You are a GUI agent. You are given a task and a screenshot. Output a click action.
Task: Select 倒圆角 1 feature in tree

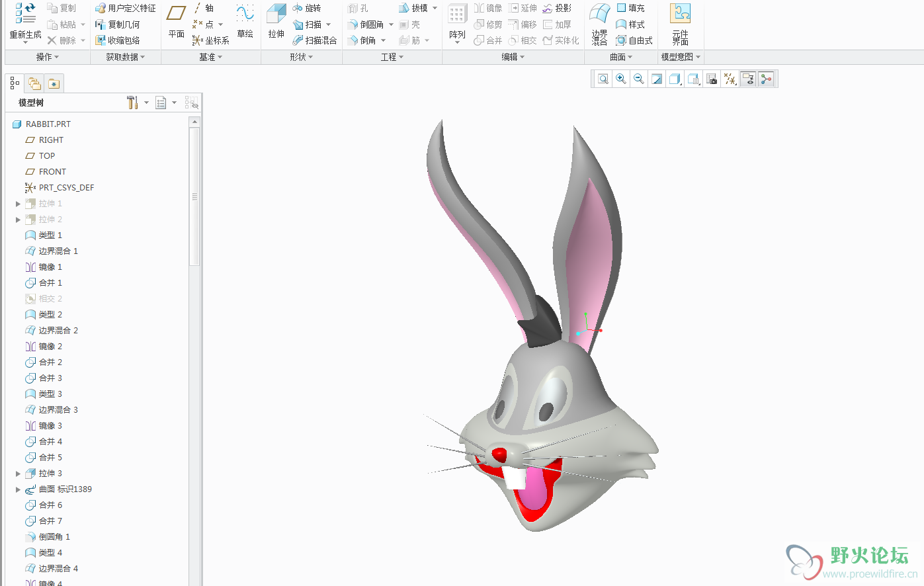point(47,537)
